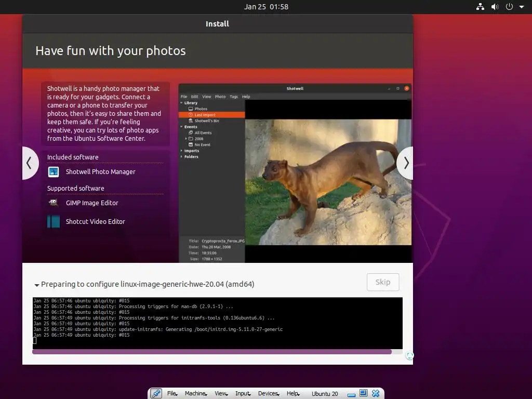
Task: Minimize the VirtualBox VM window
Action: 352,395
